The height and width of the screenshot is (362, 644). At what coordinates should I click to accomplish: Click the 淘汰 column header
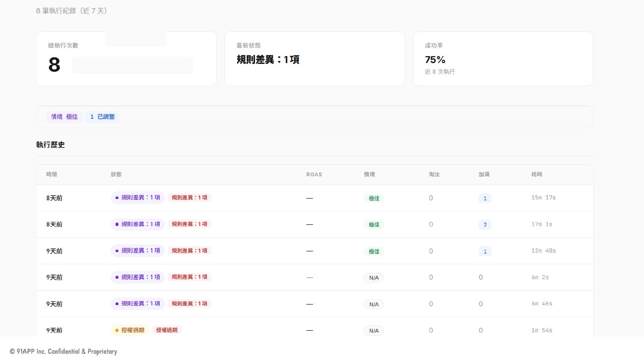click(x=434, y=175)
